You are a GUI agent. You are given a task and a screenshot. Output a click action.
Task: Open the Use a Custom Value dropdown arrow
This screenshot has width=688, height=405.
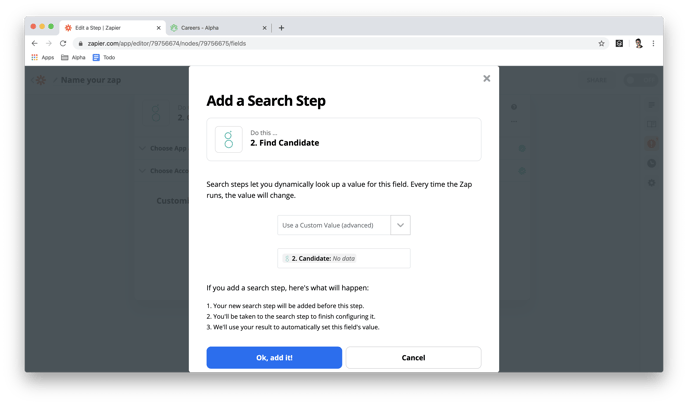400,225
